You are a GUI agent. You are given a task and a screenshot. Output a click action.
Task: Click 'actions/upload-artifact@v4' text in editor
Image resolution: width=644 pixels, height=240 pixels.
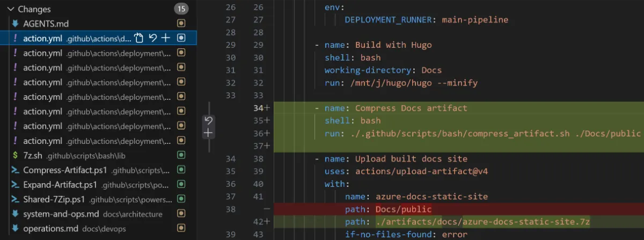421,171
